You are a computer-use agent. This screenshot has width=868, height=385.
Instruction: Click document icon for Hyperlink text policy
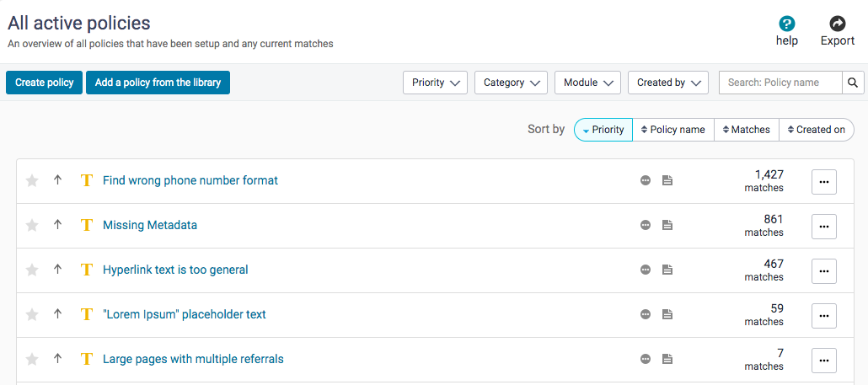(x=667, y=270)
